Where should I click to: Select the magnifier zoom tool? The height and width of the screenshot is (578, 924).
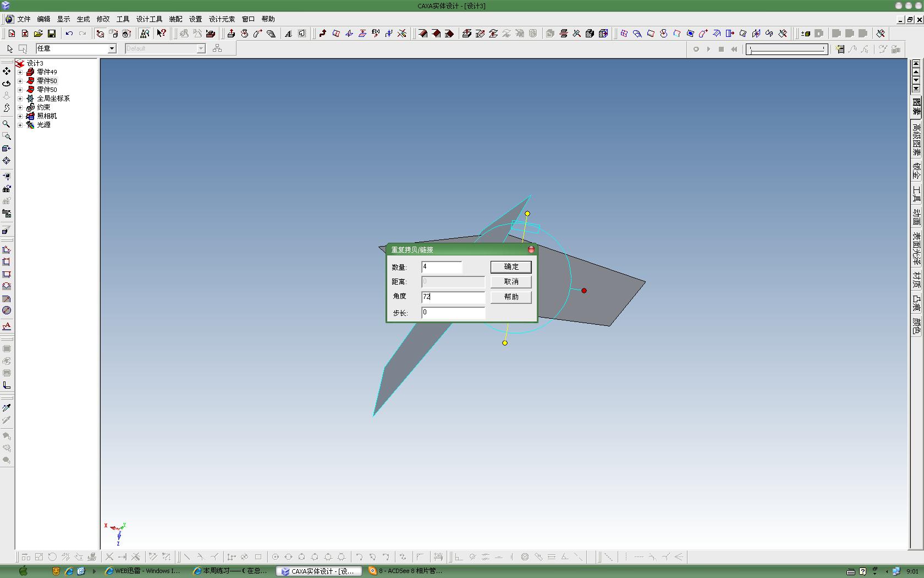7,124
